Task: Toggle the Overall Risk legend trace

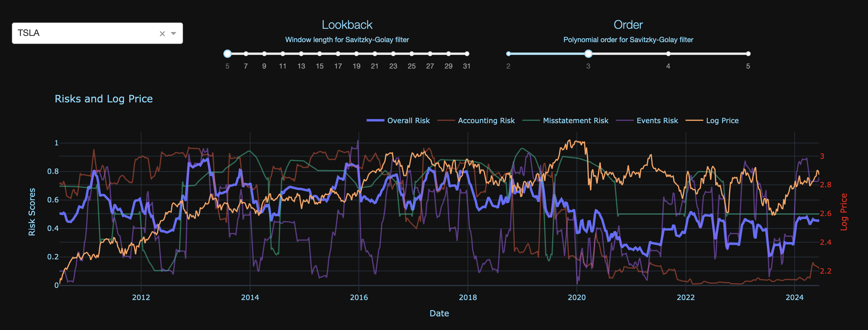Action: point(408,120)
